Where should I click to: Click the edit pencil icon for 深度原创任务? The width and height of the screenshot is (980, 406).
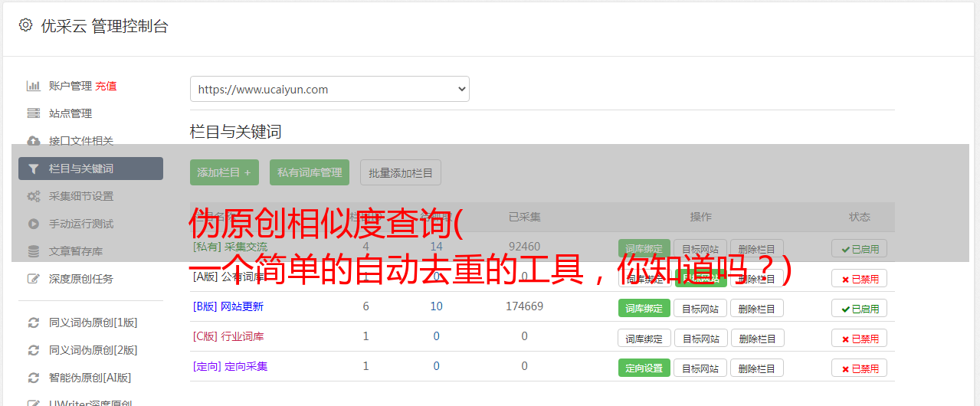(33, 279)
